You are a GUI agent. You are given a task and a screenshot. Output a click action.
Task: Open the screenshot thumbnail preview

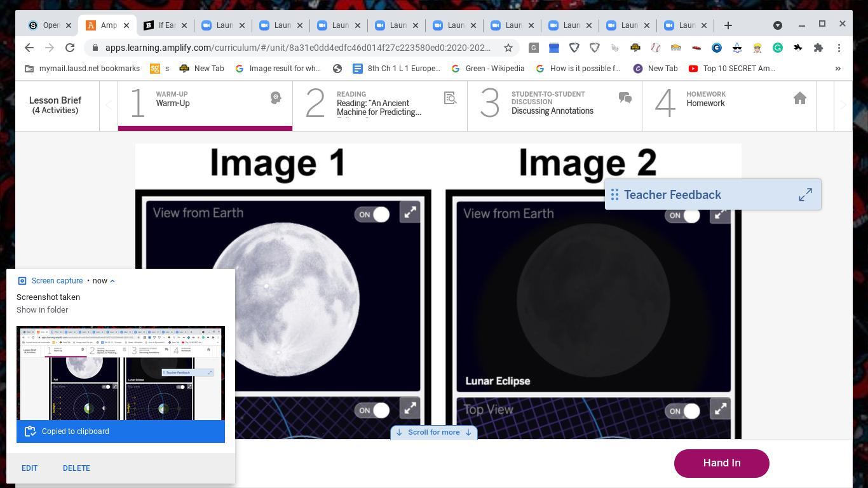121,374
